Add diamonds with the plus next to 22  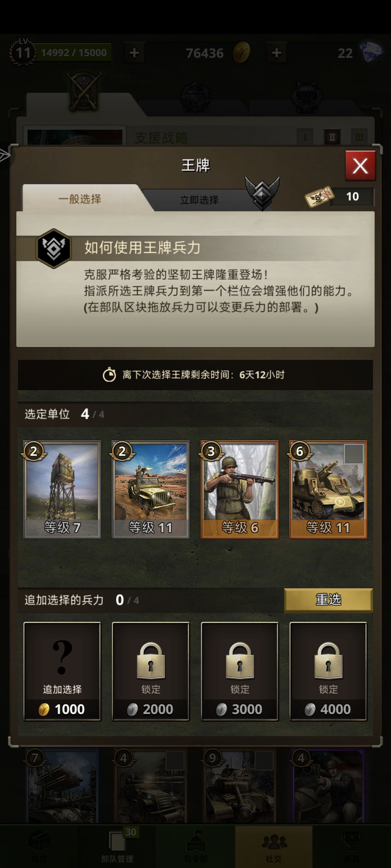click(277, 52)
